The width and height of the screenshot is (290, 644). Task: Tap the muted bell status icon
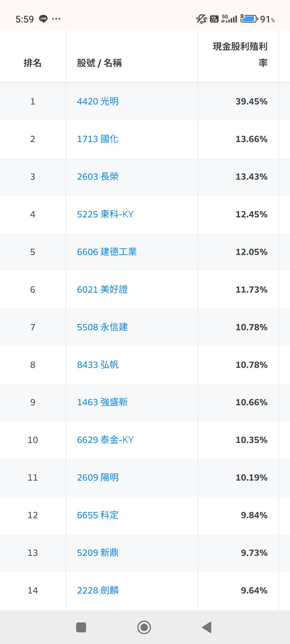pos(201,19)
